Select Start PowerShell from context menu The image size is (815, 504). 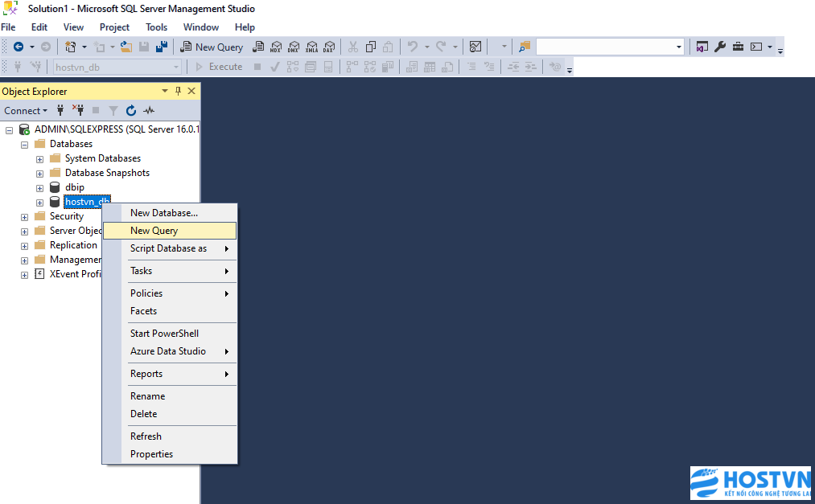click(170, 334)
